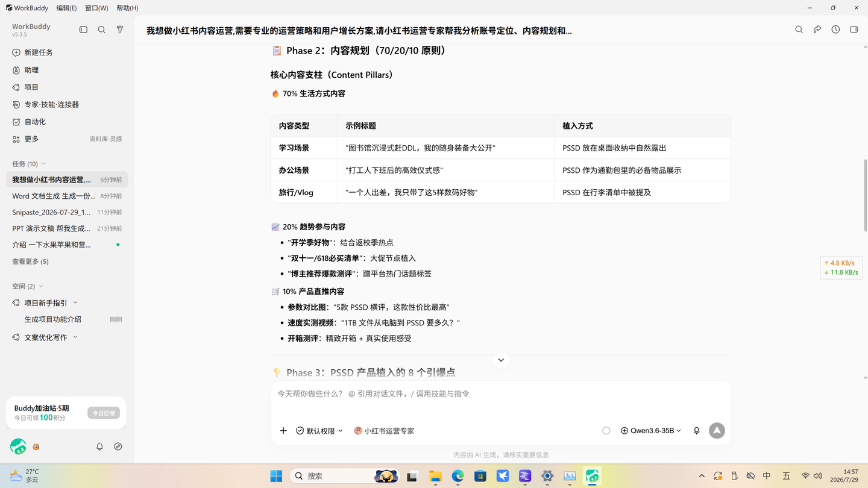Viewport: 868px width, 488px height.
Task: Click the 今日已领 button
Action: pos(104,413)
